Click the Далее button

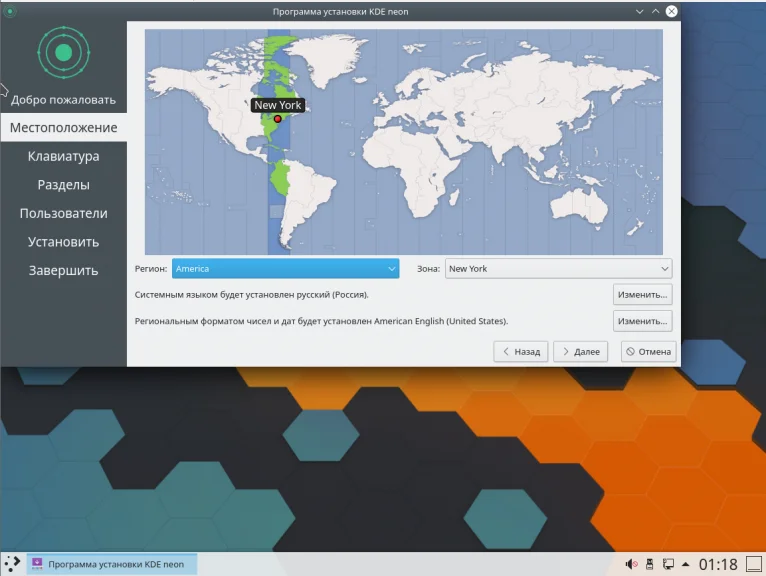(580, 352)
